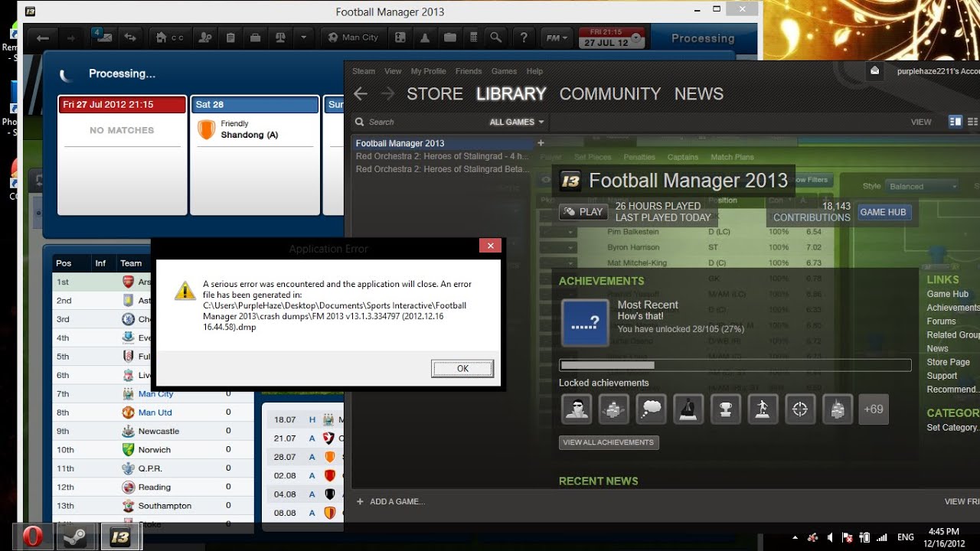Viewport: 980px width, 551px height.
Task: Expand the ALL GAMES filter dropdown
Action: [517, 122]
